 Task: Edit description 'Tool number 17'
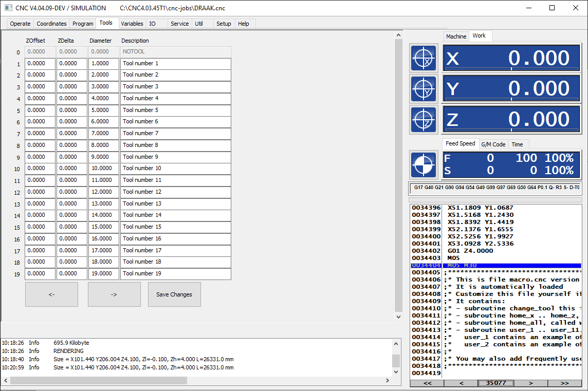(x=175, y=250)
